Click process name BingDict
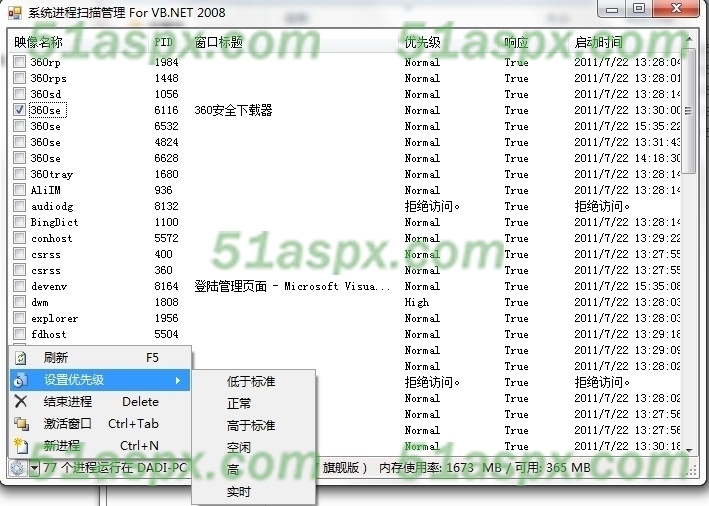Screen dimensions: 709x506 [x=54, y=222]
